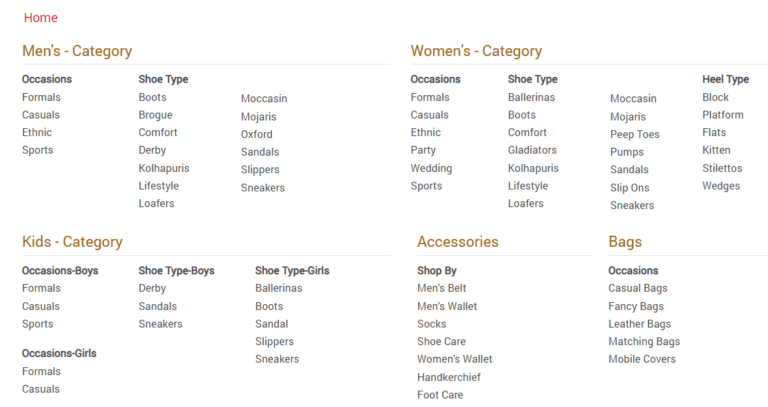Select Stilettos heel type
This screenshot has height=407, width=768.
[x=722, y=168]
